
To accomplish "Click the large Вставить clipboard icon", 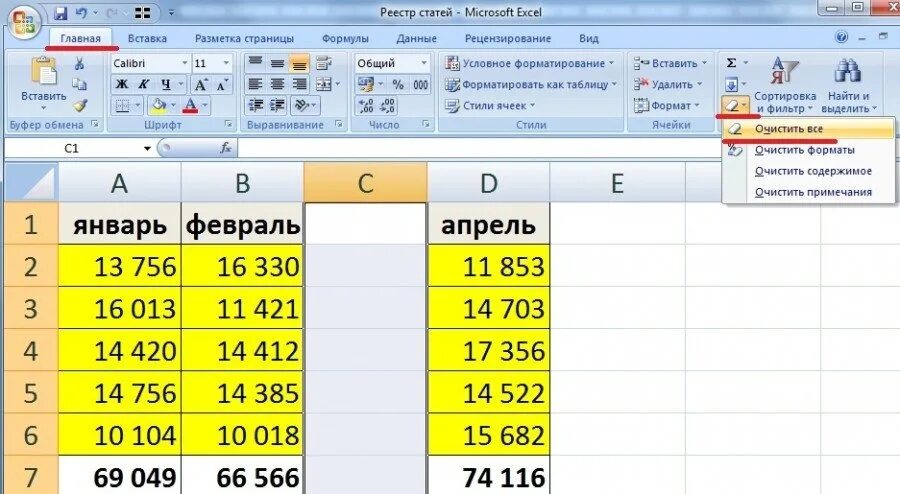I will click(44, 73).
